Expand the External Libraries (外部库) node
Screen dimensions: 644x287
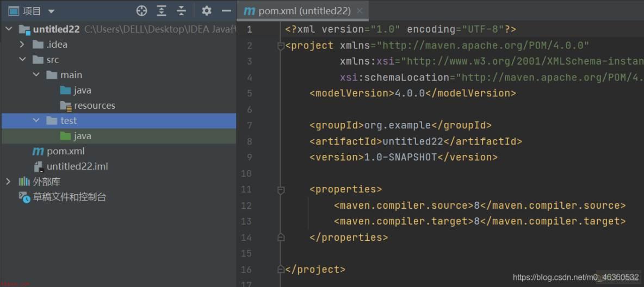coord(8,182)
